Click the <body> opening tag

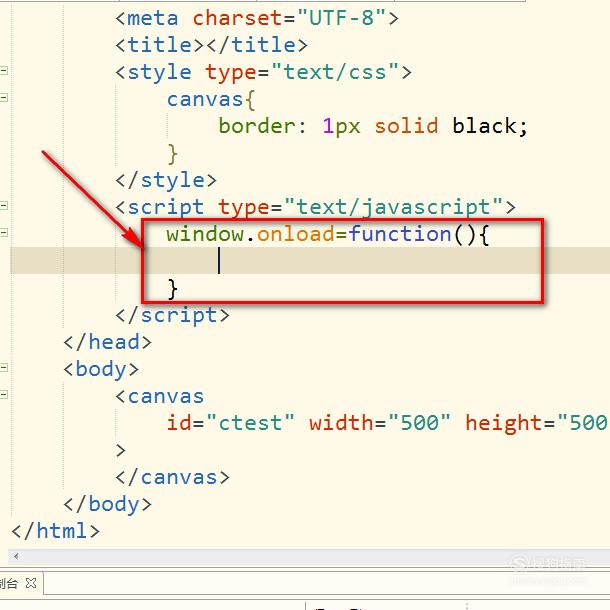(101, 369)
